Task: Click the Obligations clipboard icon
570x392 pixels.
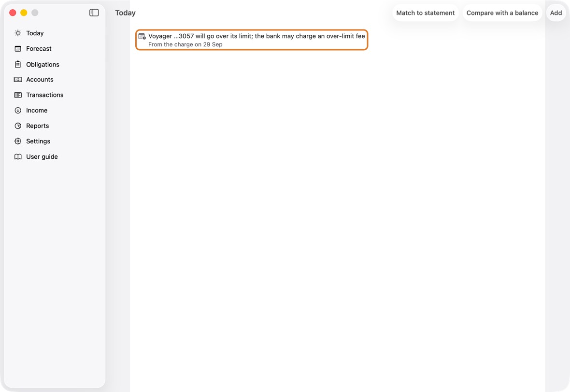Action: [x=18, y=64]
